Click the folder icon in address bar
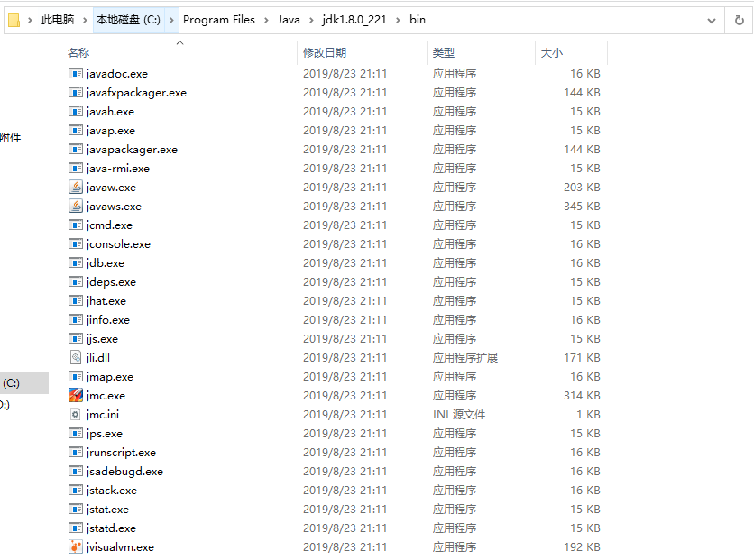 (14, 20)
